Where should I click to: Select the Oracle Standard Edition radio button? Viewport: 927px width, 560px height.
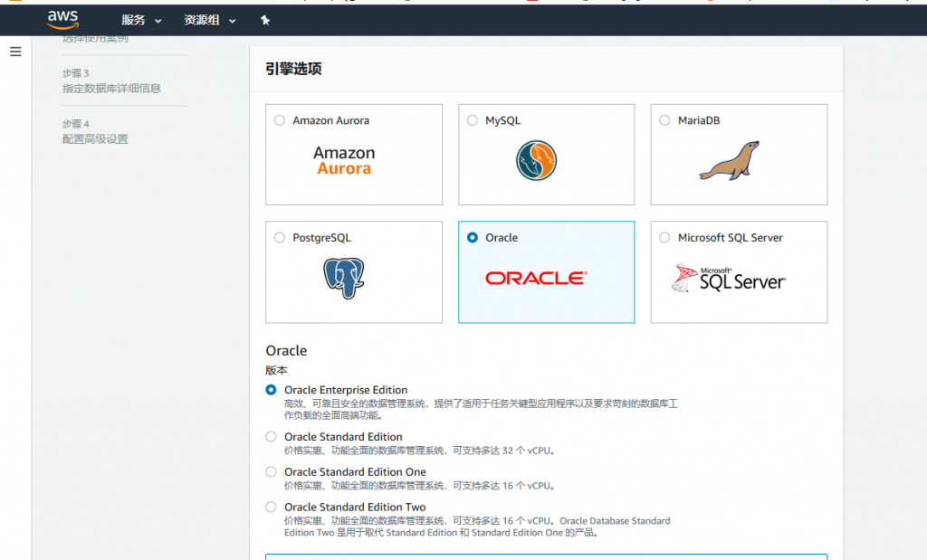tap(271, 436)
